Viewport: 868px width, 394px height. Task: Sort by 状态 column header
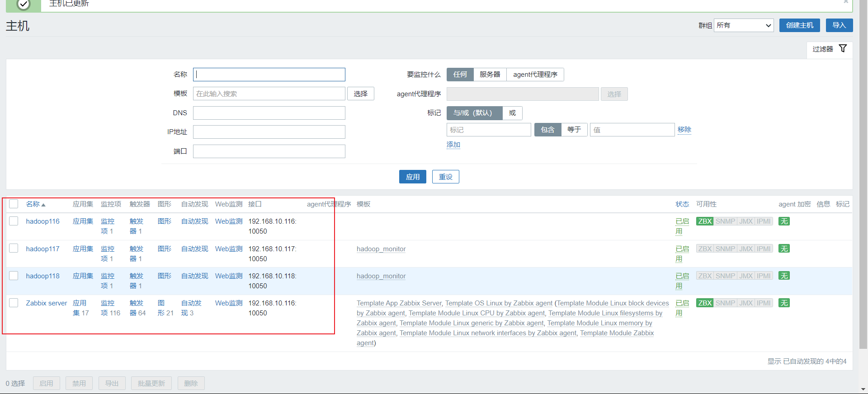682,204
